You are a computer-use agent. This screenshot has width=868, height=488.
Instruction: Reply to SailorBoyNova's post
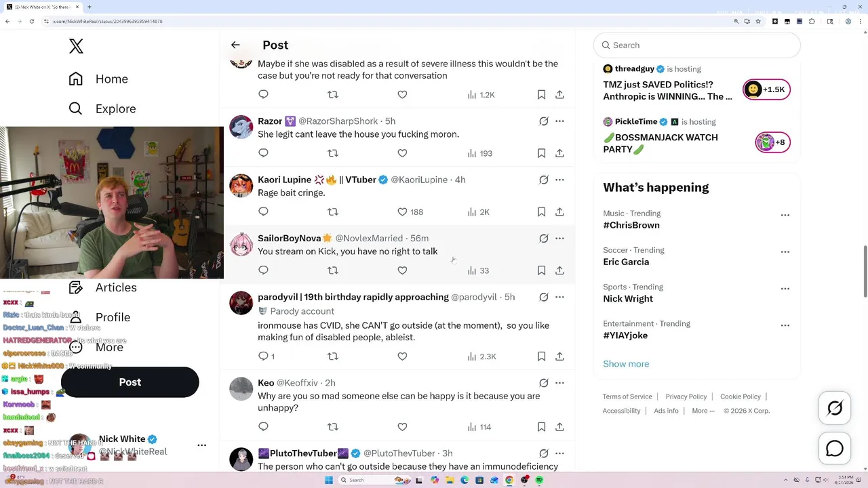264,270
